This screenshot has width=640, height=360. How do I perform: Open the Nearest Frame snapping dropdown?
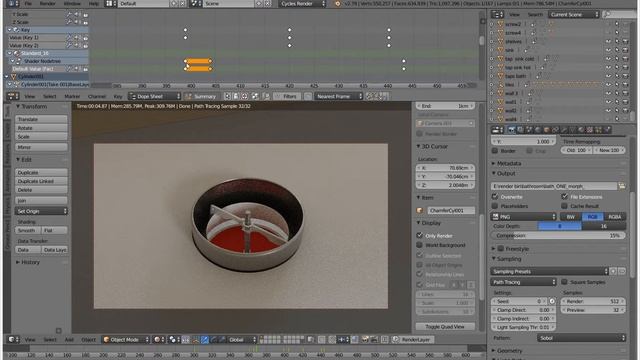(338, 96)
